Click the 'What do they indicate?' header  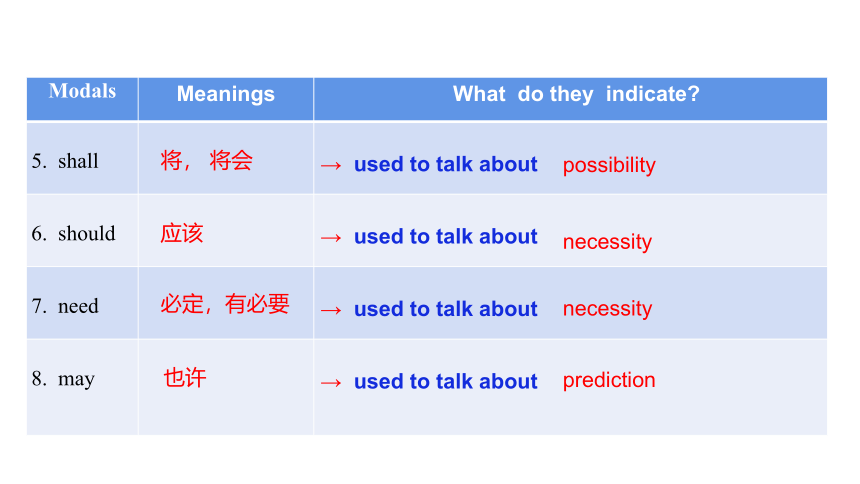click(576, 94)
